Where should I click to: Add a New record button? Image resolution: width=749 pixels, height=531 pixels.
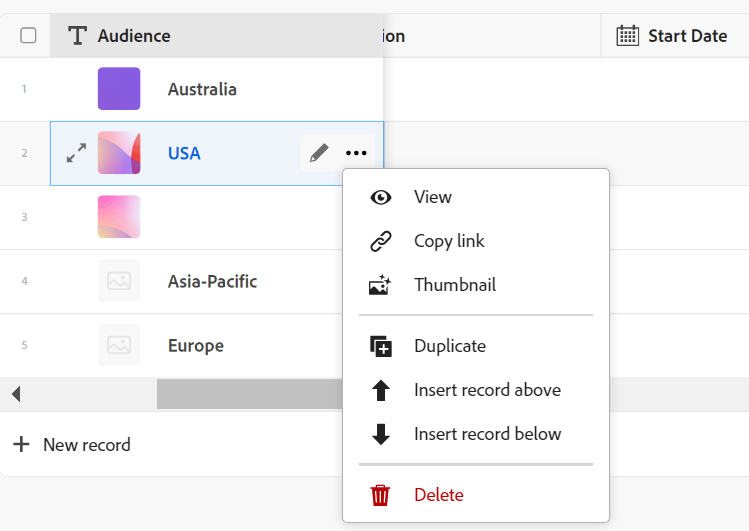72,444
